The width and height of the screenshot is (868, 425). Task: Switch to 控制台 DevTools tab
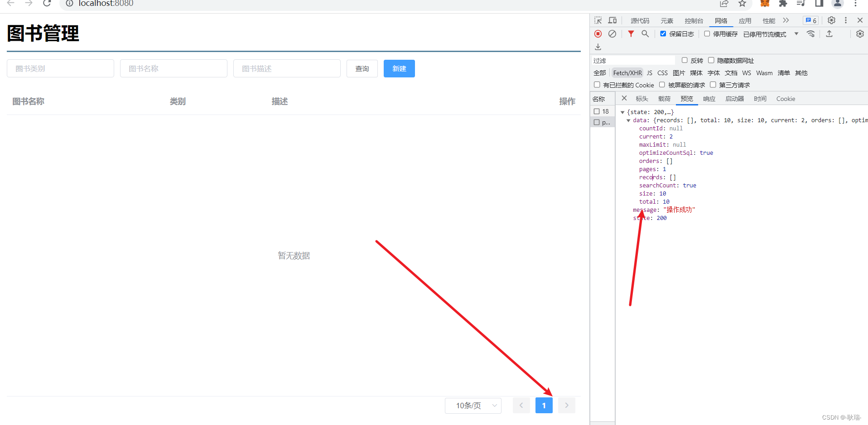click(694, 21)
